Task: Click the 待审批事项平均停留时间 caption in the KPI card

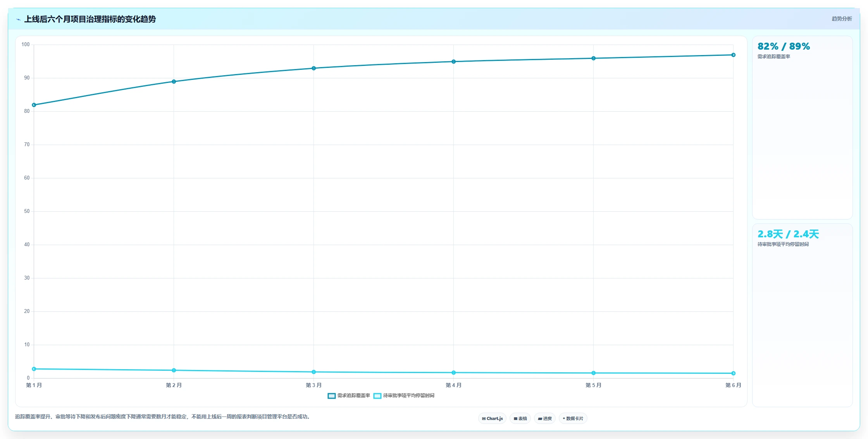Action: 783,244
